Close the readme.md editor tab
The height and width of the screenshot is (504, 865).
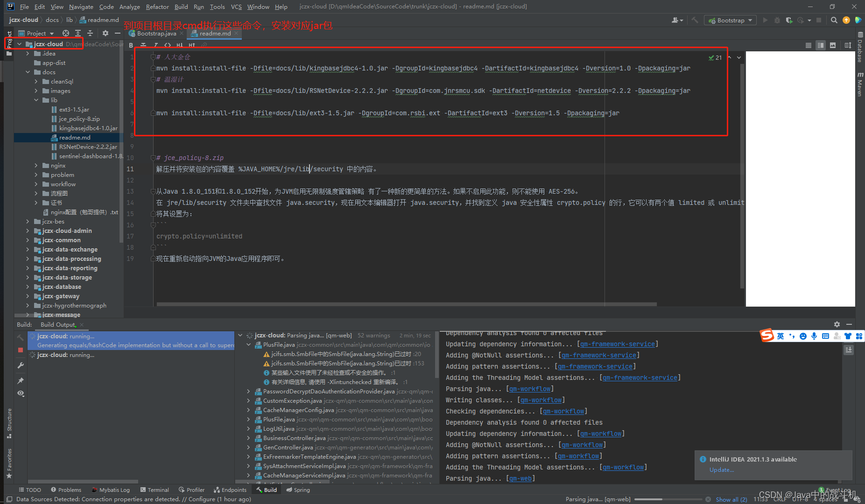(x=236, y=33)
